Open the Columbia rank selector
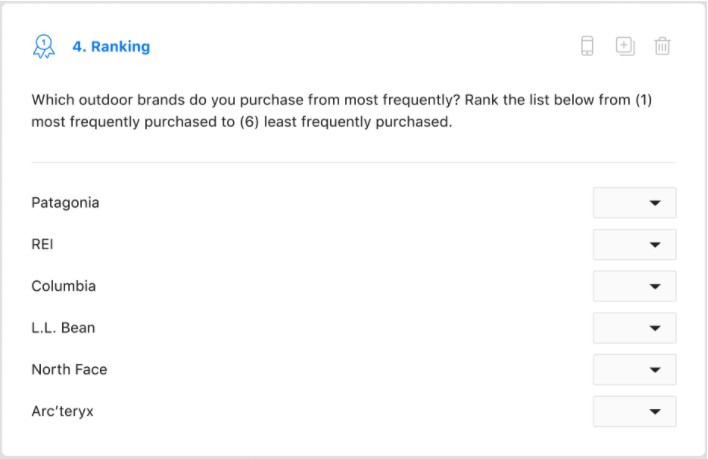708x459 pixels. 634,286
